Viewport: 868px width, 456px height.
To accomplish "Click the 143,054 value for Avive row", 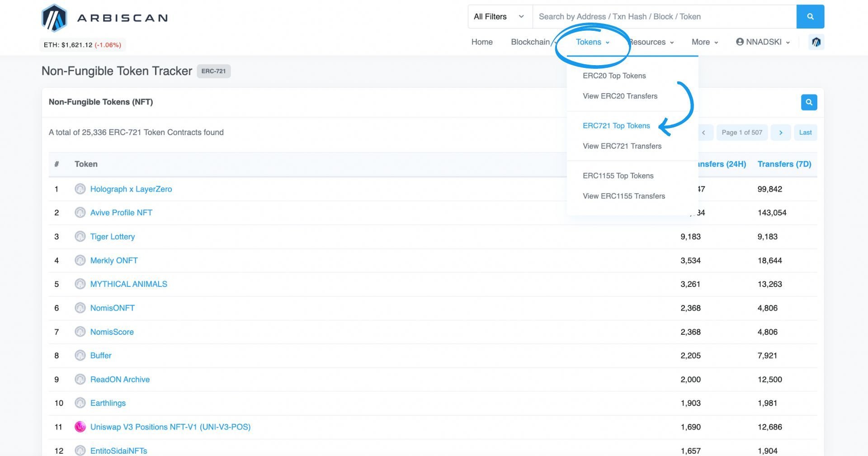I will [x=772, y=213].
